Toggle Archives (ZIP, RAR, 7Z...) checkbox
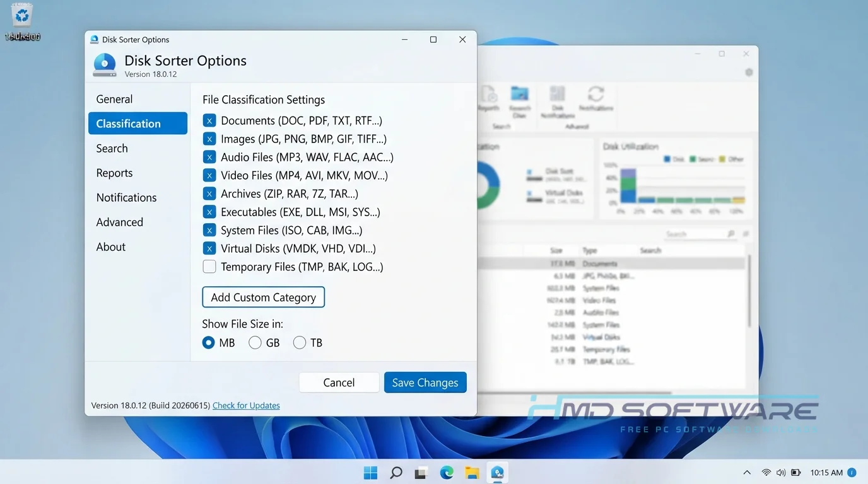 click(209, 193)
